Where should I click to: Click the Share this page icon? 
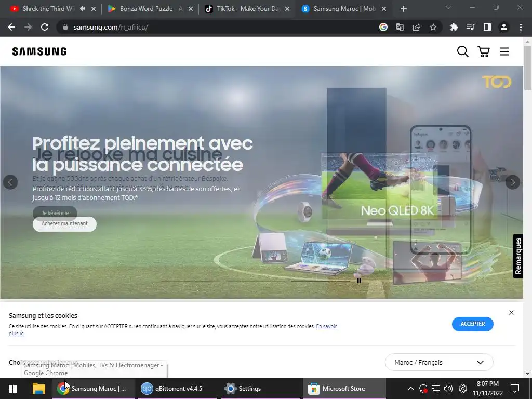[x=417, y=27]
